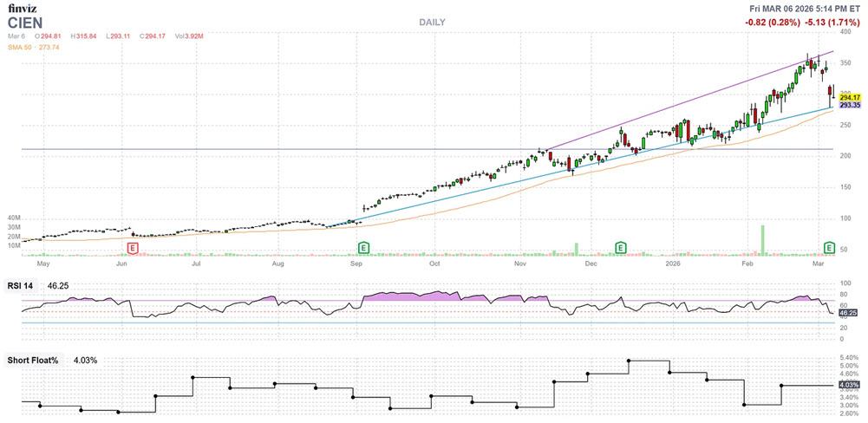Click the finviz logo
The image size is (868, 423).
pos(23,9)
